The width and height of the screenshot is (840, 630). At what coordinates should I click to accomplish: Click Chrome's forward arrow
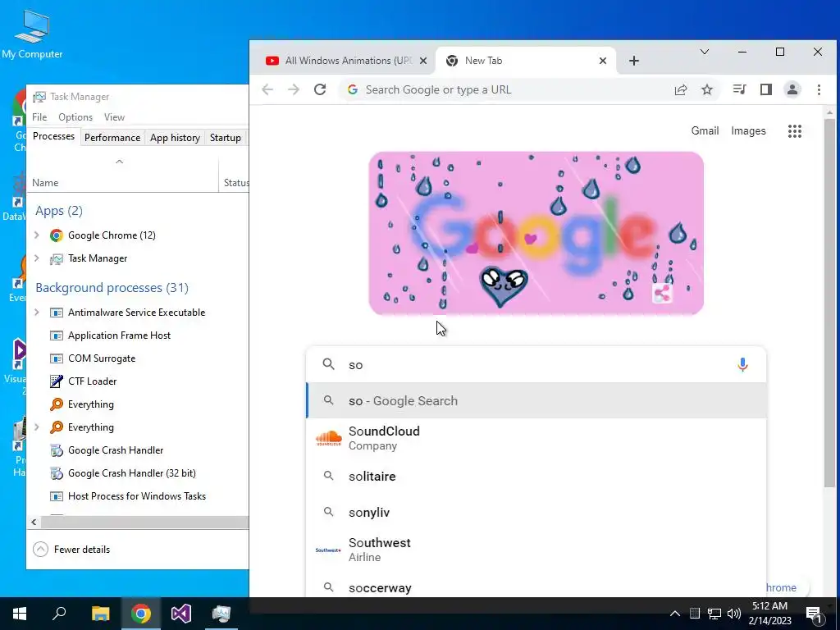[294, 89]
